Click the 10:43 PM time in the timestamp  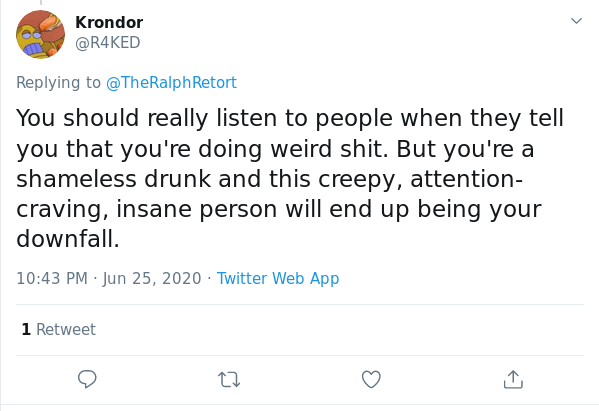52,278
